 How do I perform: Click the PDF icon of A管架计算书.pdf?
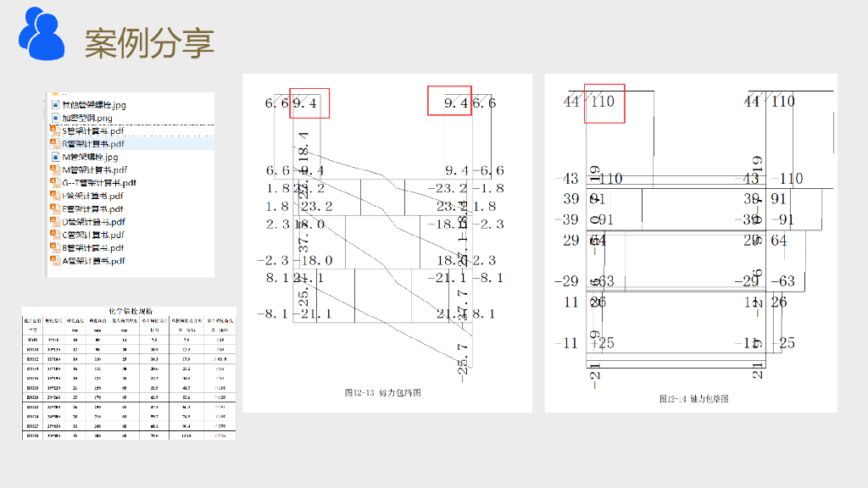pos(55,261)
